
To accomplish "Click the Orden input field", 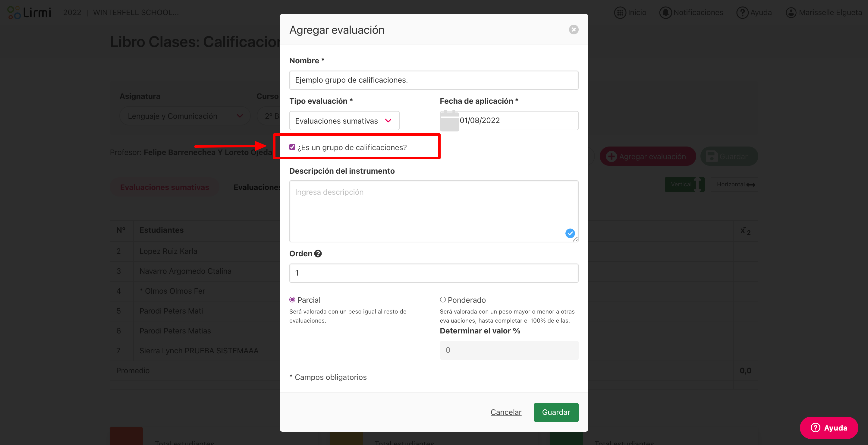I will [434, 273].
